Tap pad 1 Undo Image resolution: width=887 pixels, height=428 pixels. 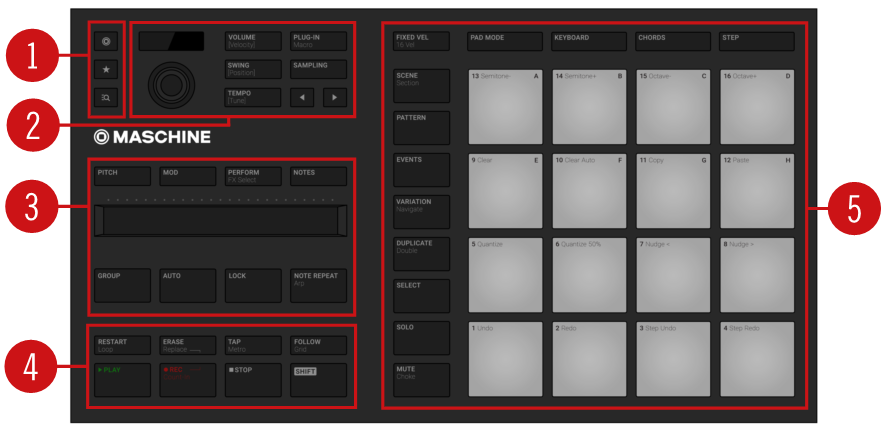[505, 359]
